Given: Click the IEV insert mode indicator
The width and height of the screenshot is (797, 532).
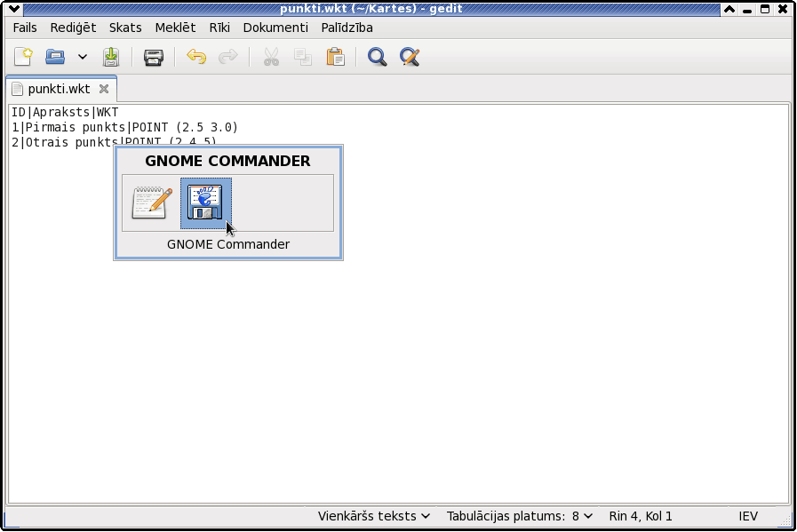Looking at the screenshot, I should [x=748, y=516].
